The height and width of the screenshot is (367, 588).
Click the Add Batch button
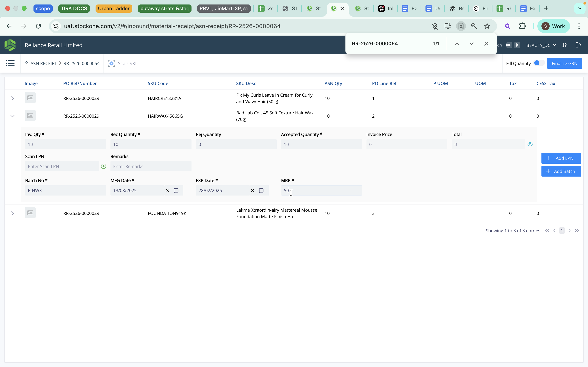point(561,171)
